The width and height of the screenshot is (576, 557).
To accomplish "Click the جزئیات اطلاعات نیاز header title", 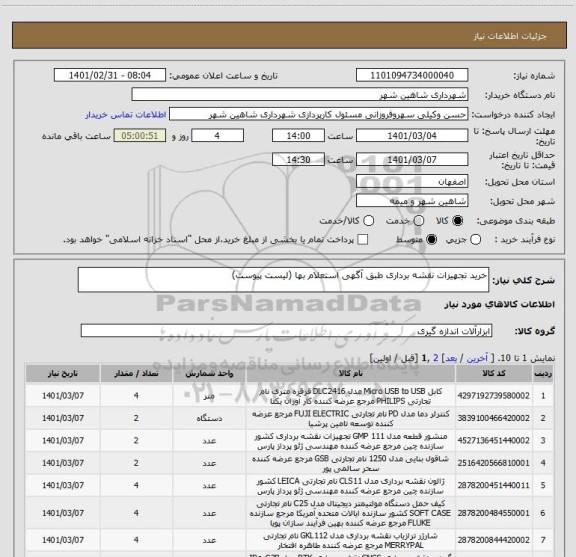I will (510, 36).
